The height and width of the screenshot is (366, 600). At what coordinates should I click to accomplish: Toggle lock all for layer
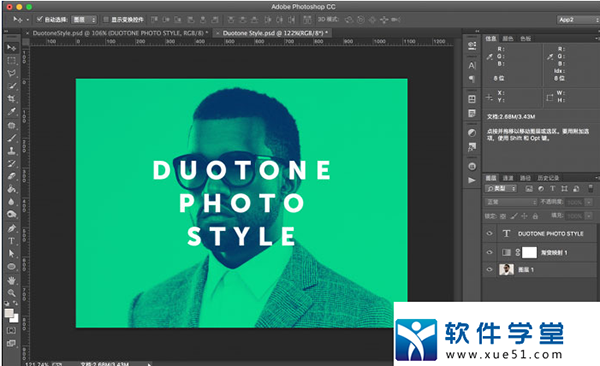tap(535, 216)
